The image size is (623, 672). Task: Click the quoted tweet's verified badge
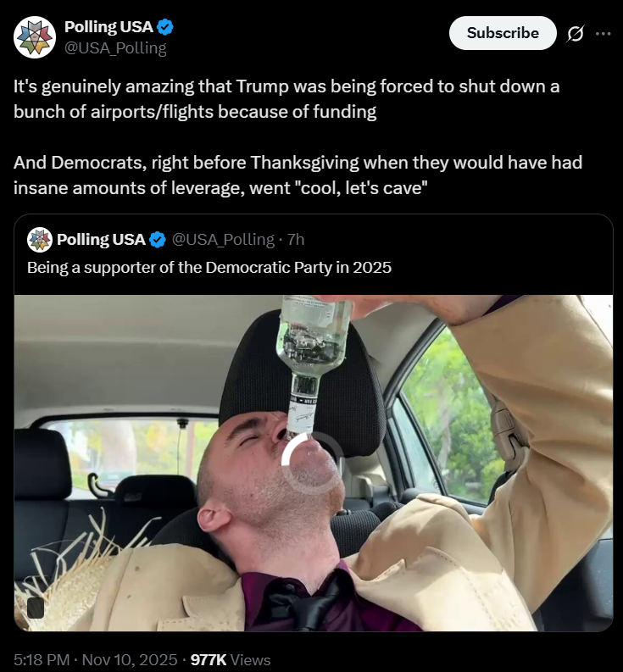pyautogui.click(x=158, y=240)
